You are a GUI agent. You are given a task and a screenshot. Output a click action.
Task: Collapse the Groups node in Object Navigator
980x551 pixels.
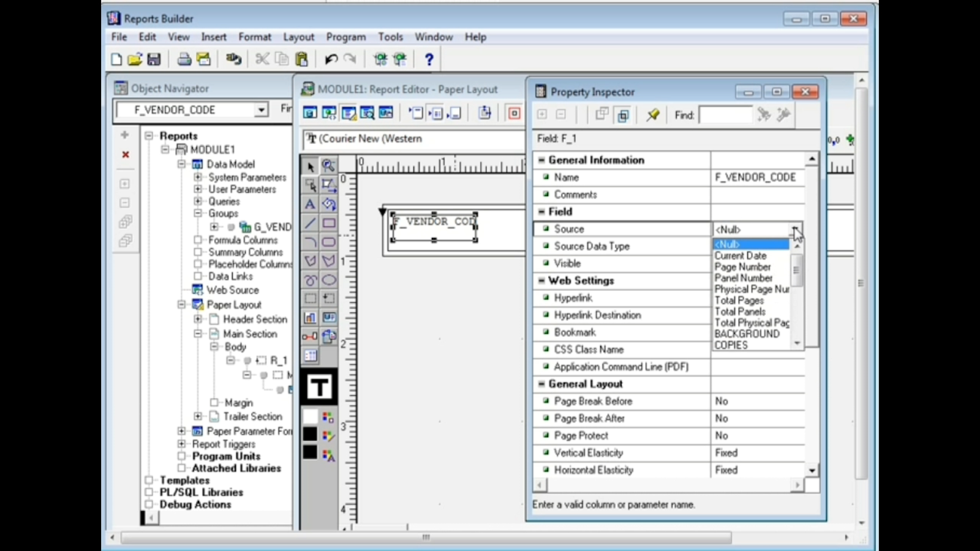click(x=198, y=213)
